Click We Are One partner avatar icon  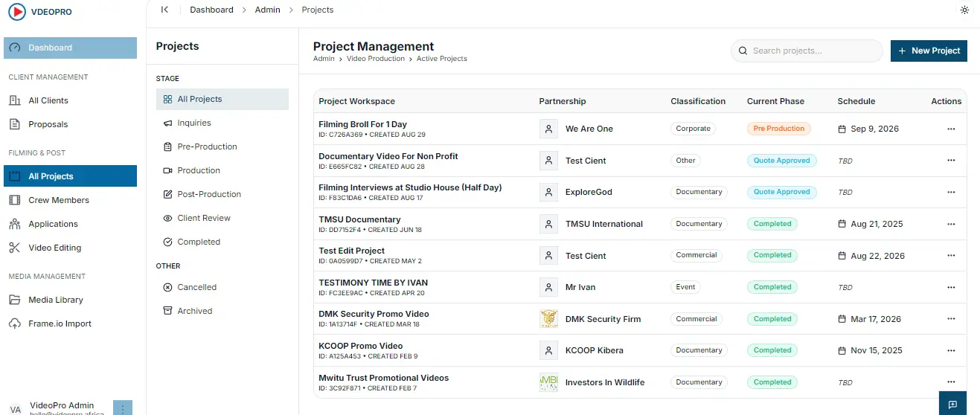548,129
